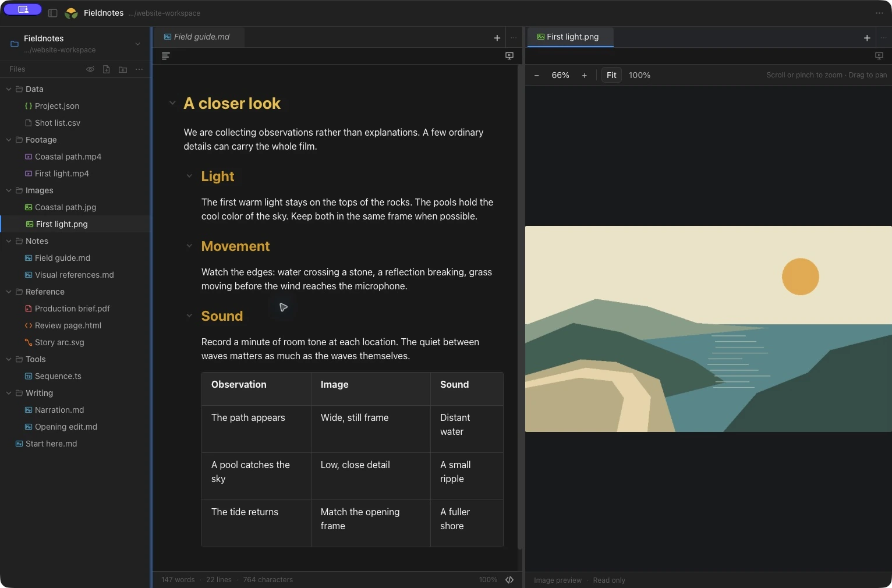Click the presentation icon in Field guide pane
Screen dimensions: 892x588
509,56
